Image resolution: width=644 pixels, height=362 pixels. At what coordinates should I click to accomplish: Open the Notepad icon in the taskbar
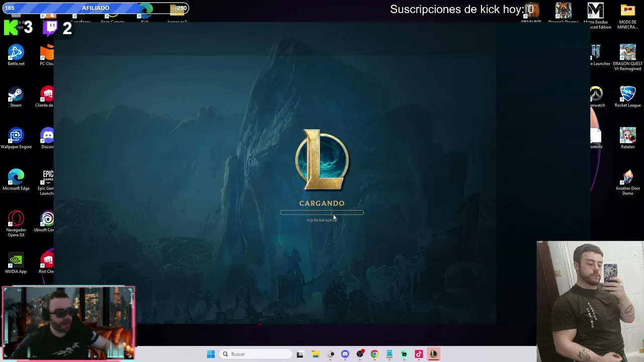(389, 354)
